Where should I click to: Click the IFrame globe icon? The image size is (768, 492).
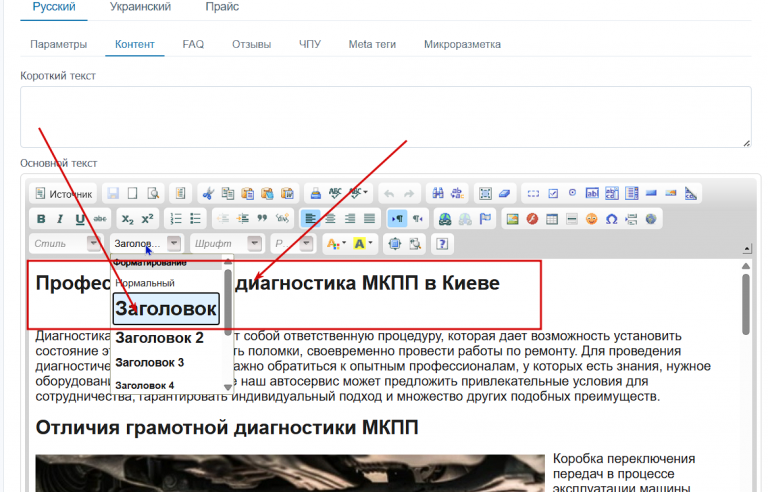(x=651, y=219)
